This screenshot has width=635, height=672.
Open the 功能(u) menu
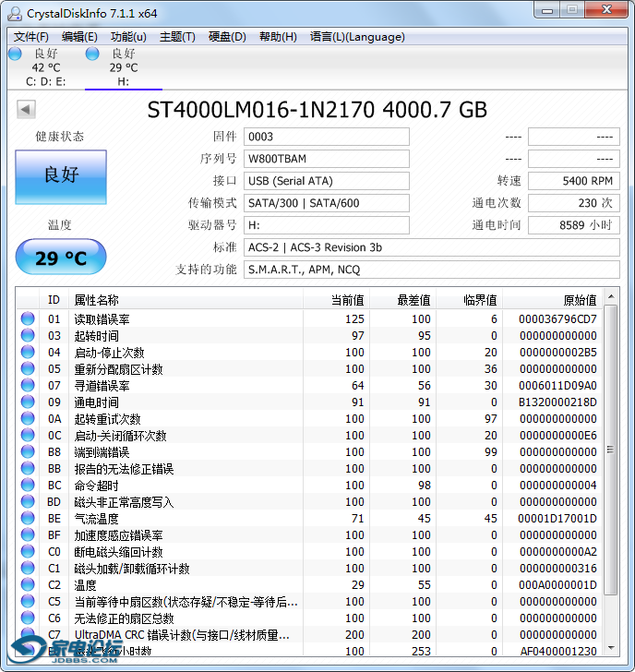coord(128,37)
